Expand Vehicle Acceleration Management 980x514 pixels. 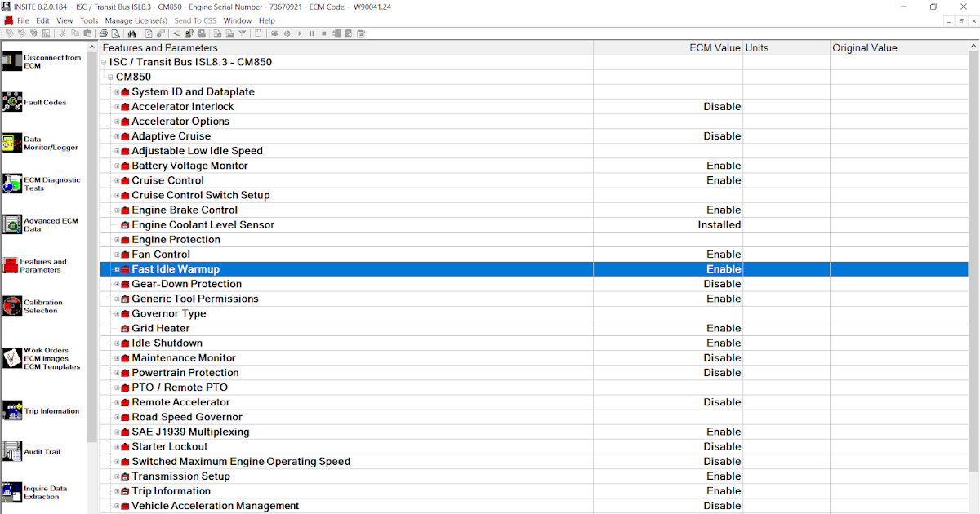tap(117, 506)
